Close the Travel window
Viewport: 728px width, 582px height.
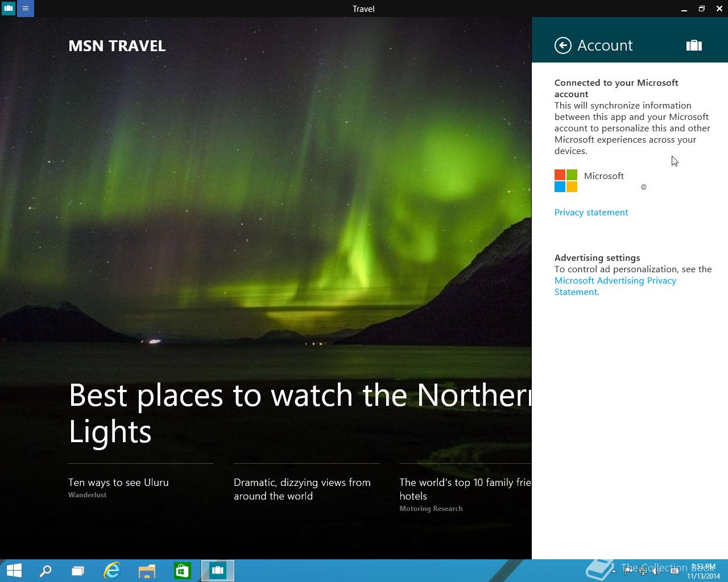[719, 9]
